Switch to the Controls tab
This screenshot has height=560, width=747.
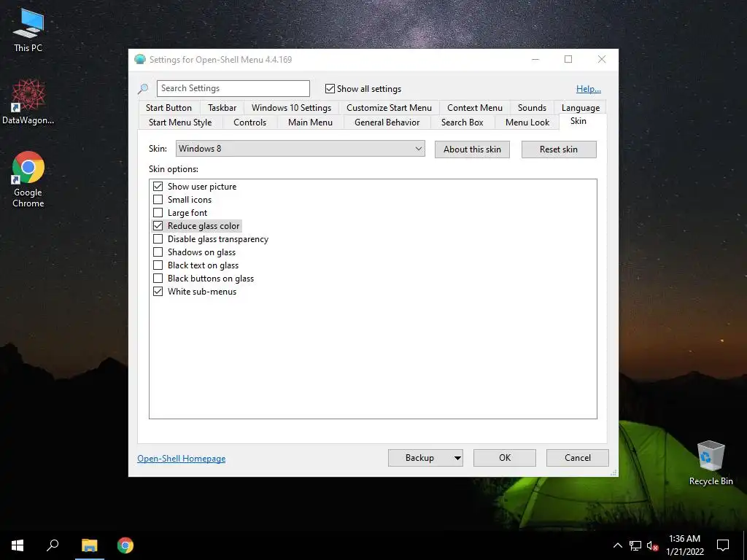[249, 122]
